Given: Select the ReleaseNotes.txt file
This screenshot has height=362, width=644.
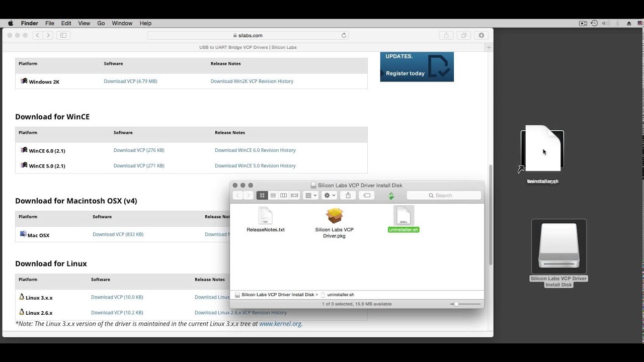Looking at the screenshot, I should pos(265,220).
